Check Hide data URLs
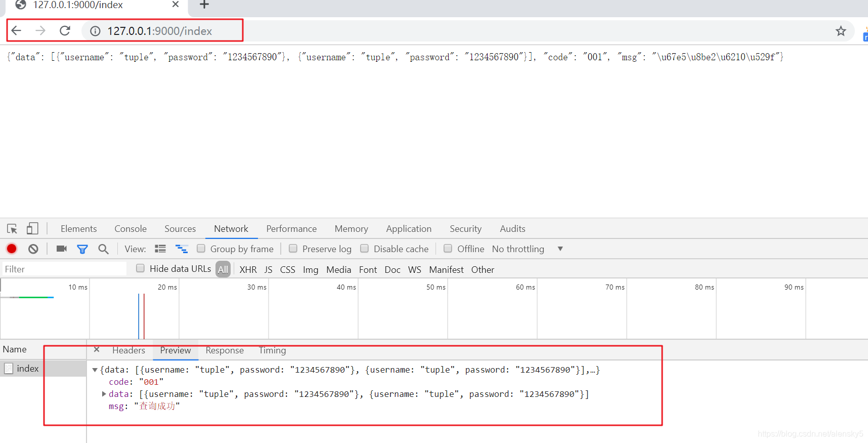This screenshot has height=443, width=868. [140, 268]
